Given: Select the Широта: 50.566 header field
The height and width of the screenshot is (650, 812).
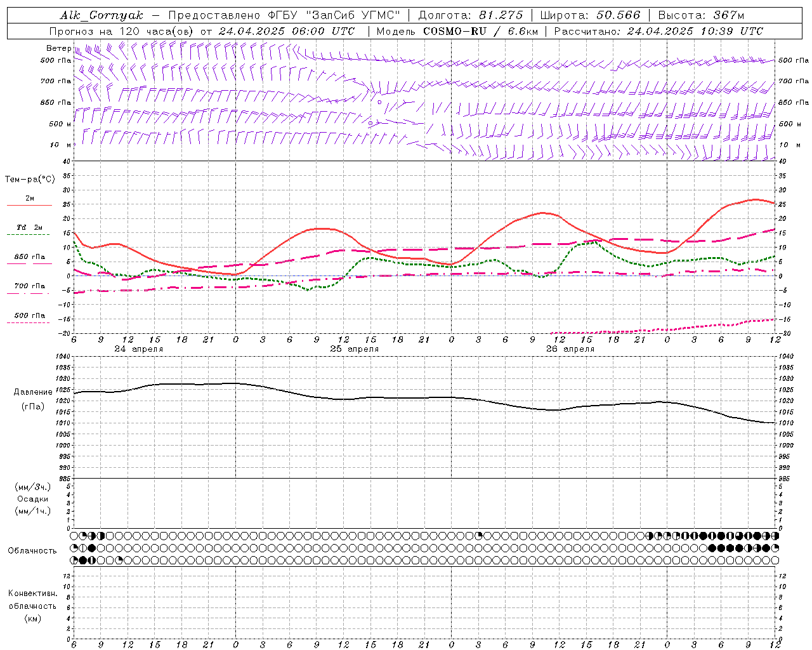Looking at the screenshot, I should point(590,15).
